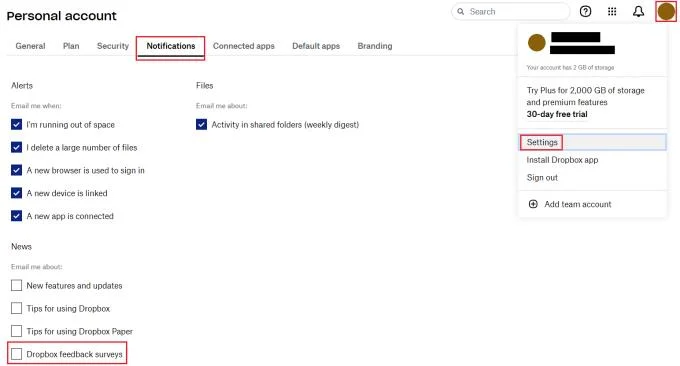
Task: Open the notifications bell icon
Action: (638, 12)
